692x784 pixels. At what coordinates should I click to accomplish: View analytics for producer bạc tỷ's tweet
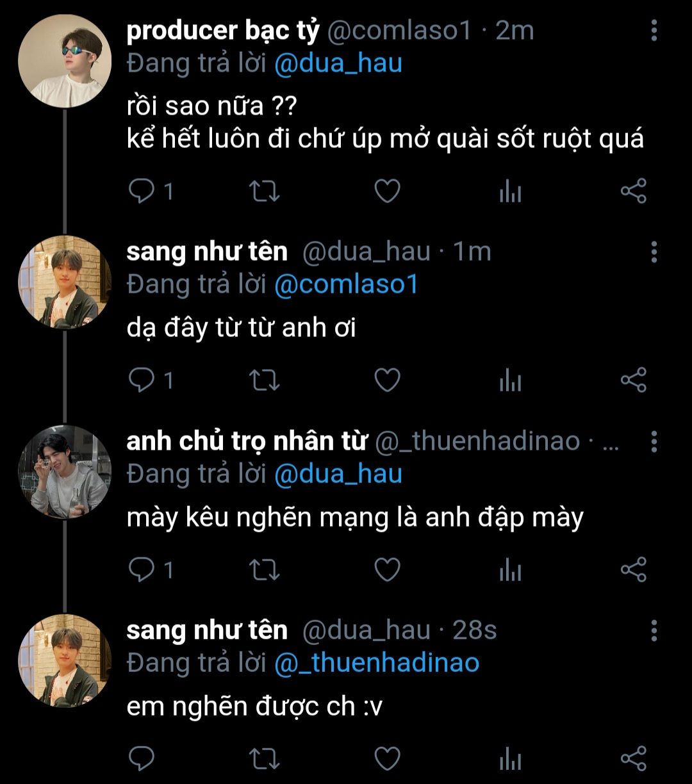pos(510,191)
